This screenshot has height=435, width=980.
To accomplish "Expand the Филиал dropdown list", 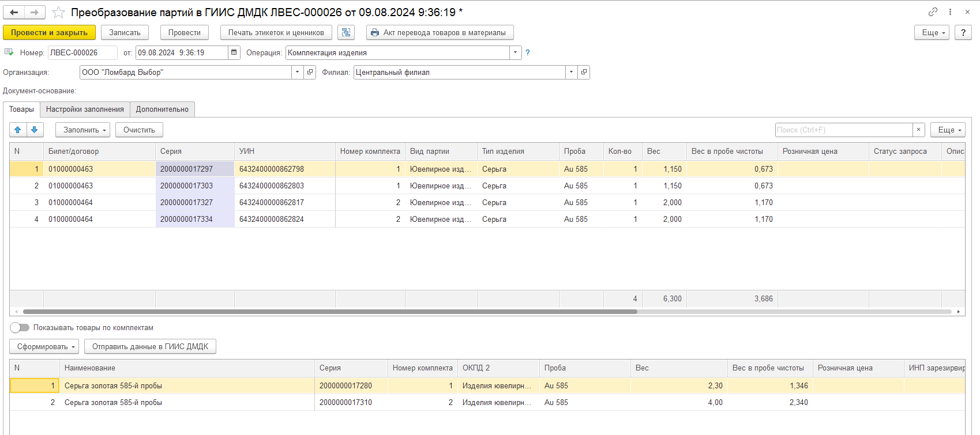I will click(572, 72).
